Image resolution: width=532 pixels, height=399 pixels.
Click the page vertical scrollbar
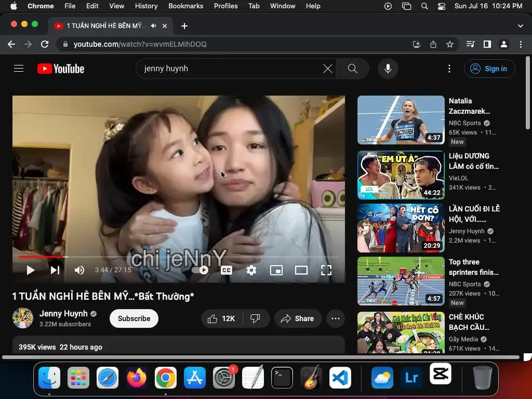click(x=528, y=94)
